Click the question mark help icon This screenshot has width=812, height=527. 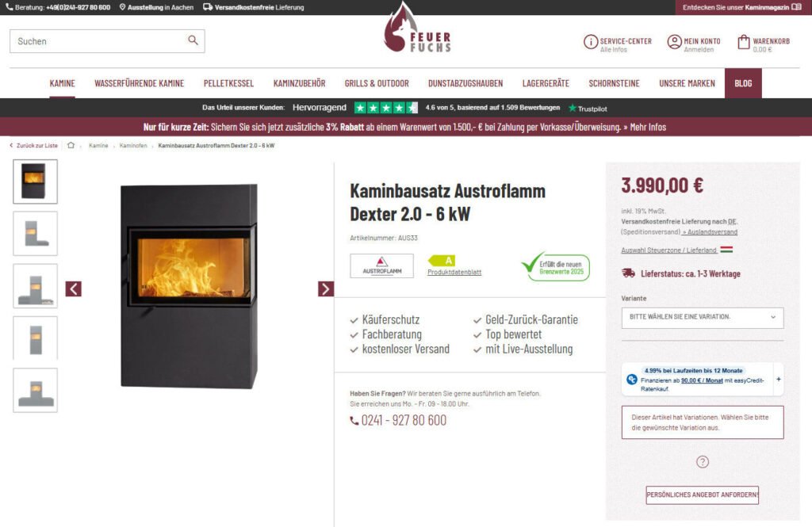pyautogui.click(x=703, y=462)
